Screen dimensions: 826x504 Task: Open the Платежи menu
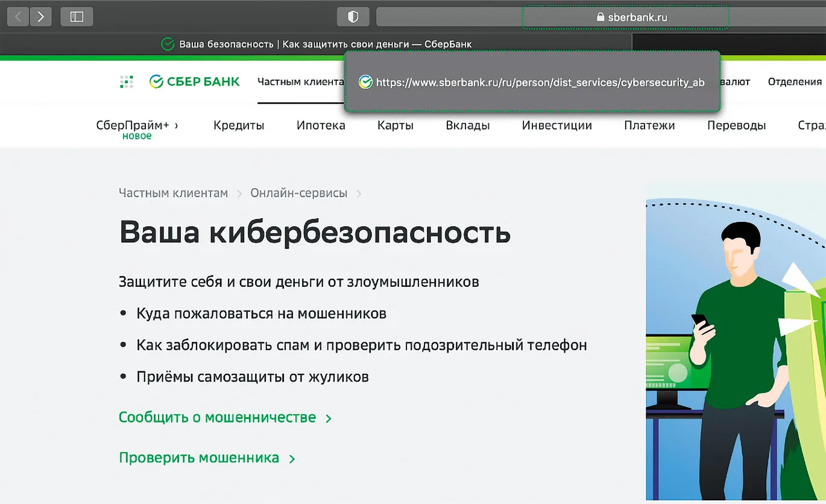[649, 125]
